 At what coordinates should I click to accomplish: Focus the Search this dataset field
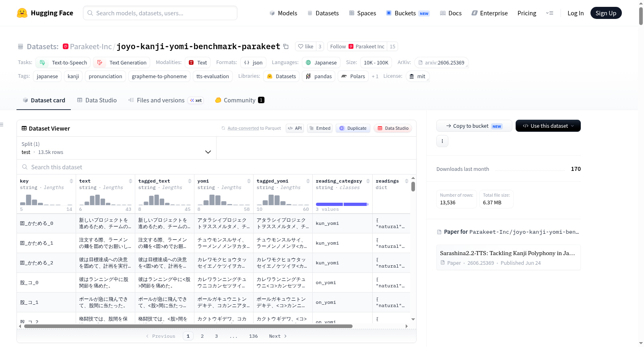coord(217,167)
